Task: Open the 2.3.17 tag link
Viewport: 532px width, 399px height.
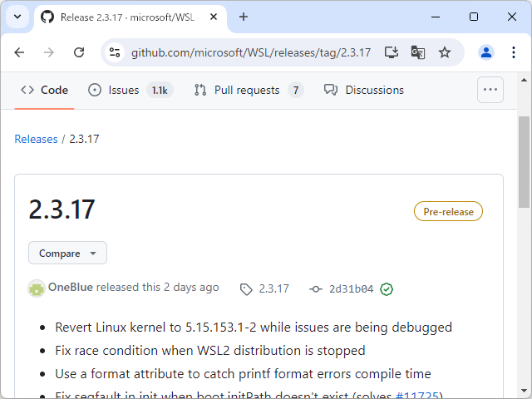Action: (264, 288)
